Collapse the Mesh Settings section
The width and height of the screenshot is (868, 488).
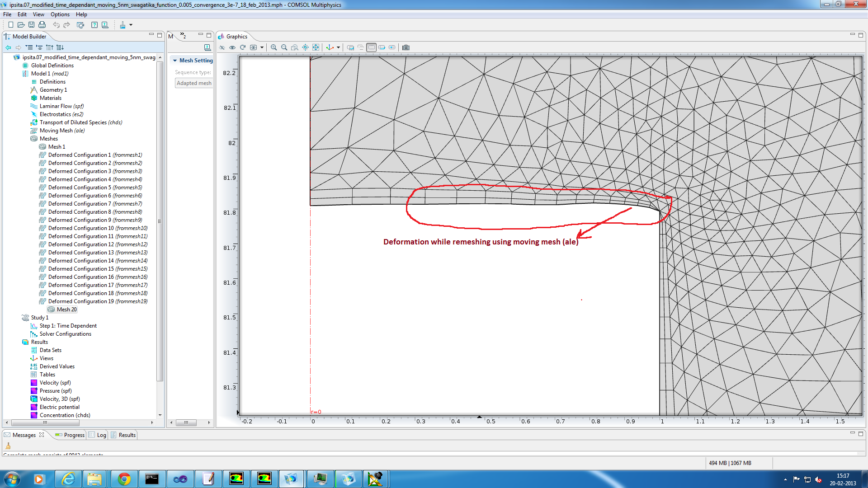point(175,61)
